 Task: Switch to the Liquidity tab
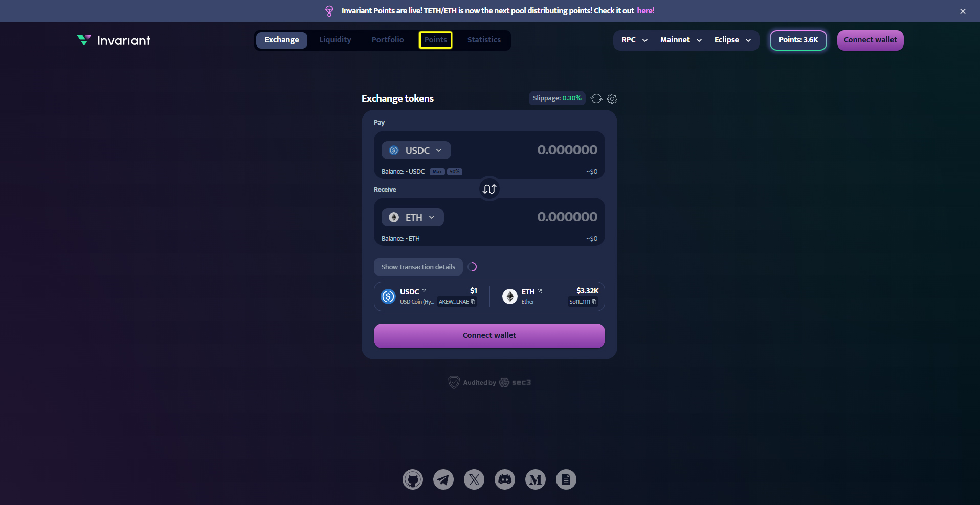pos(336,40)
